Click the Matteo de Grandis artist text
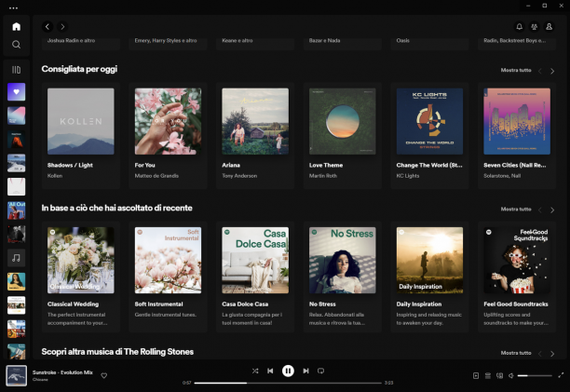This screenshot has height=392, width=570. coord(156,176)
